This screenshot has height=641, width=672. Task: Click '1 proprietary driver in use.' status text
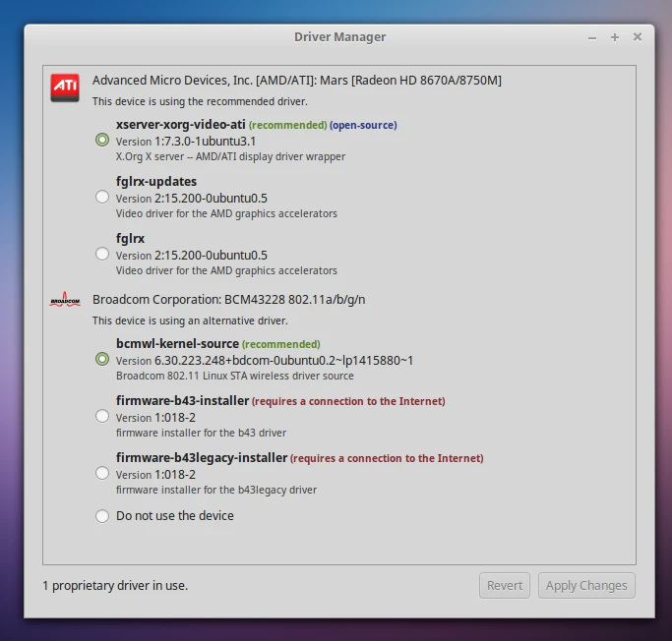[x=115, y=586]
